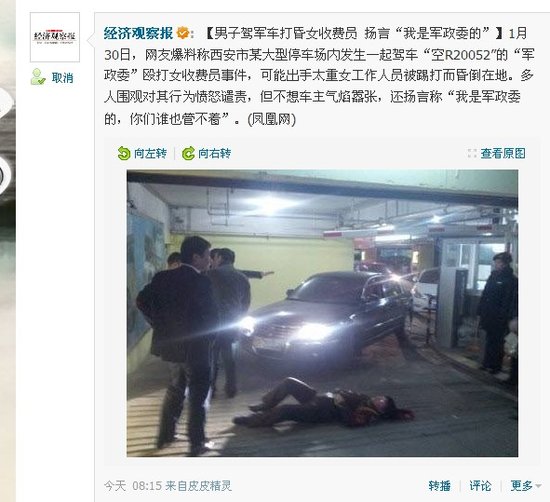Click 转播 to repost this post
Image resolution: width=550 pixels, height=502 pixels.
440,486
